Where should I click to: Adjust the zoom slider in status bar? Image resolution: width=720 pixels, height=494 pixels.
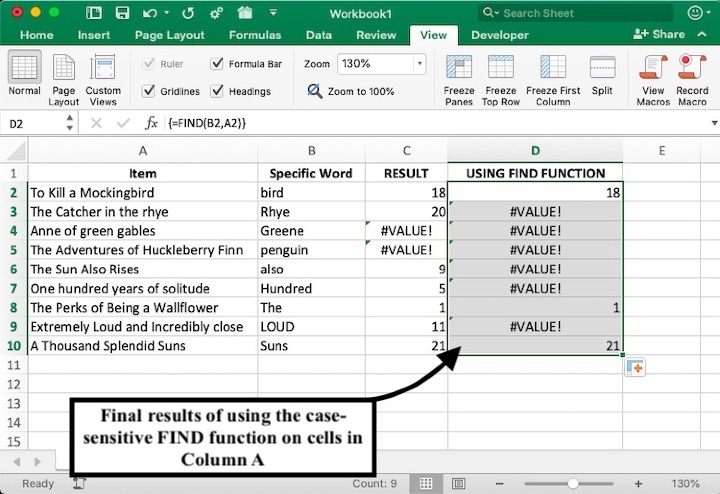pos(573,484)
